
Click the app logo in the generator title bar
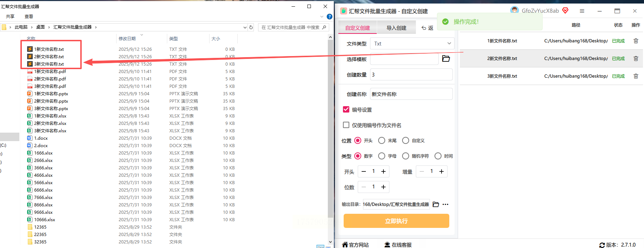[x=344, y=11]
